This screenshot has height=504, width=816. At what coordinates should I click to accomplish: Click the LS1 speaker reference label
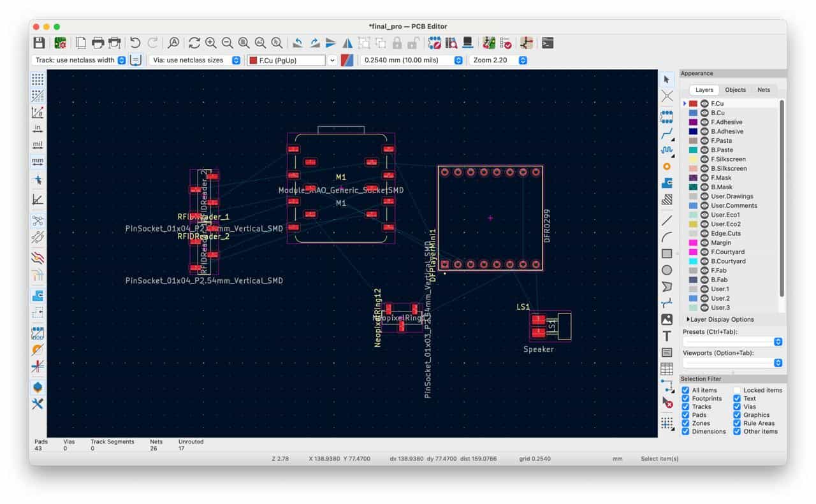(523, 307)
